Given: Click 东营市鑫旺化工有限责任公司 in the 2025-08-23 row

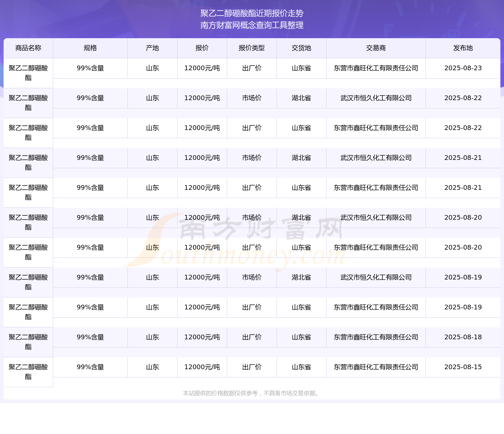Looking at the screenshot, I should 376,68.
